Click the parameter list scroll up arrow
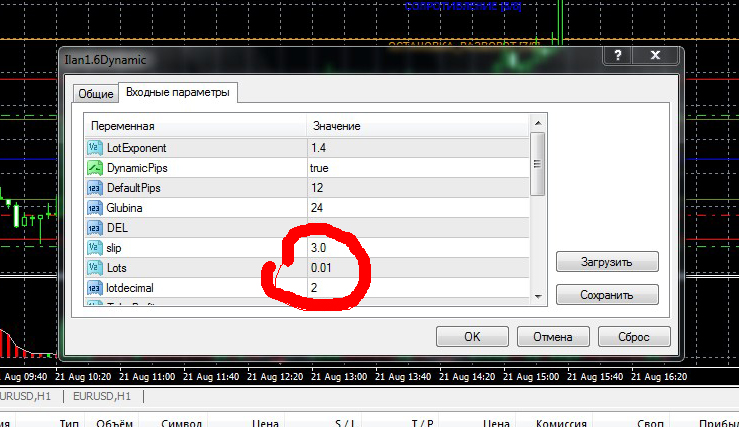This screenshot has height=427, width=739. (538, 123)
